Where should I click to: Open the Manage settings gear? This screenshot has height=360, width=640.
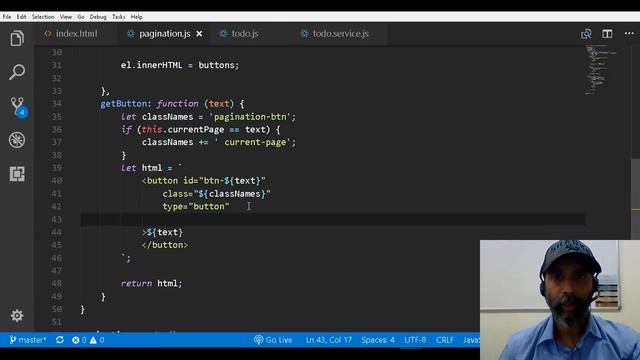(17, 316)
